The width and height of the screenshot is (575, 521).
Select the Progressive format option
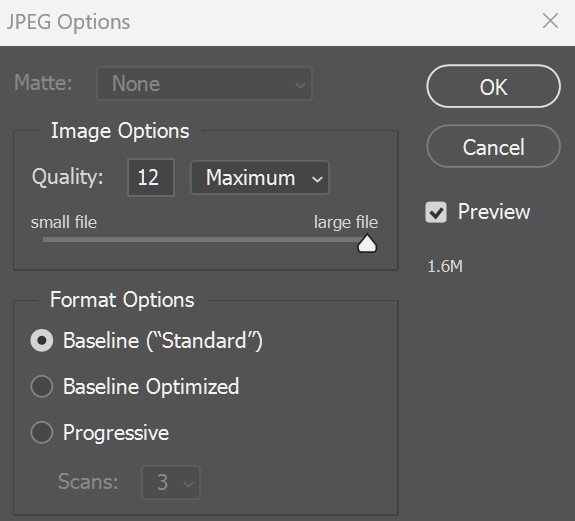pyautogui.click(x=42, y=432)
